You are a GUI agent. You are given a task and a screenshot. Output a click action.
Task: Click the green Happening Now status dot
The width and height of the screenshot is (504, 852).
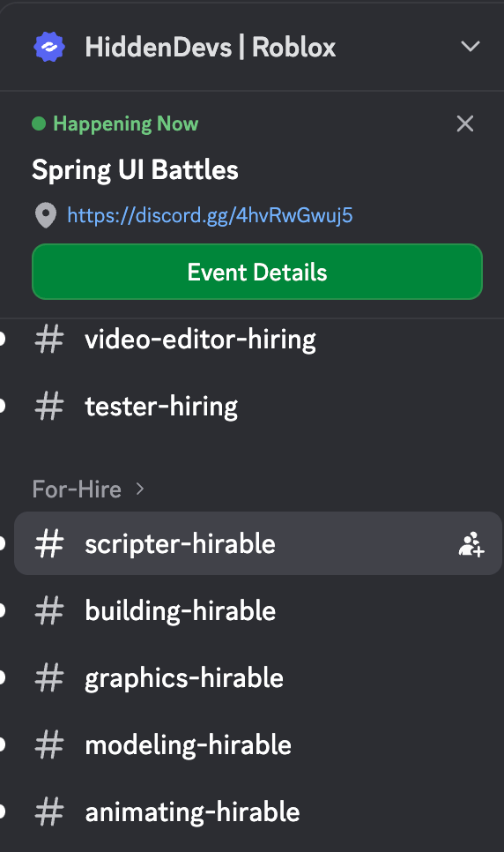coord(39,123)
